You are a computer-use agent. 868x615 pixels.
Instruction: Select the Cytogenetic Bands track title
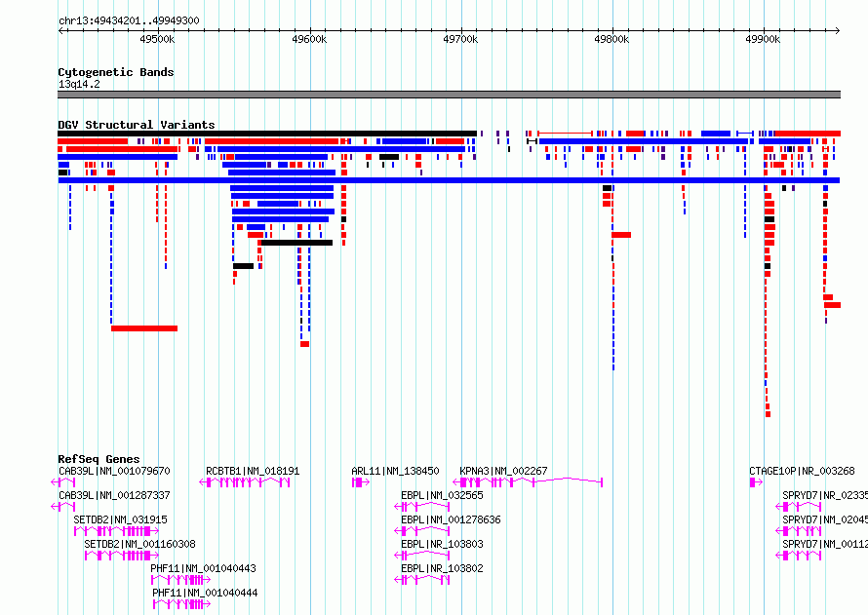click(x=116, y=72)
